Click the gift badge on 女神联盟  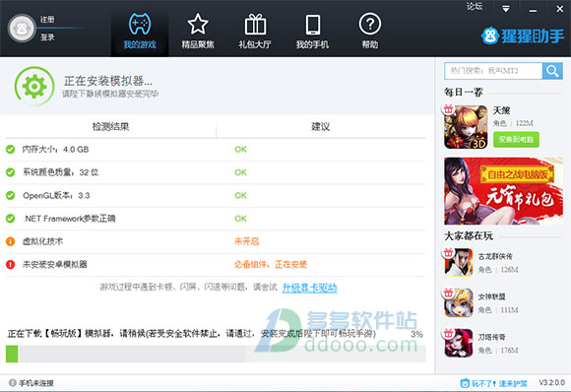[x=448, y=293]
